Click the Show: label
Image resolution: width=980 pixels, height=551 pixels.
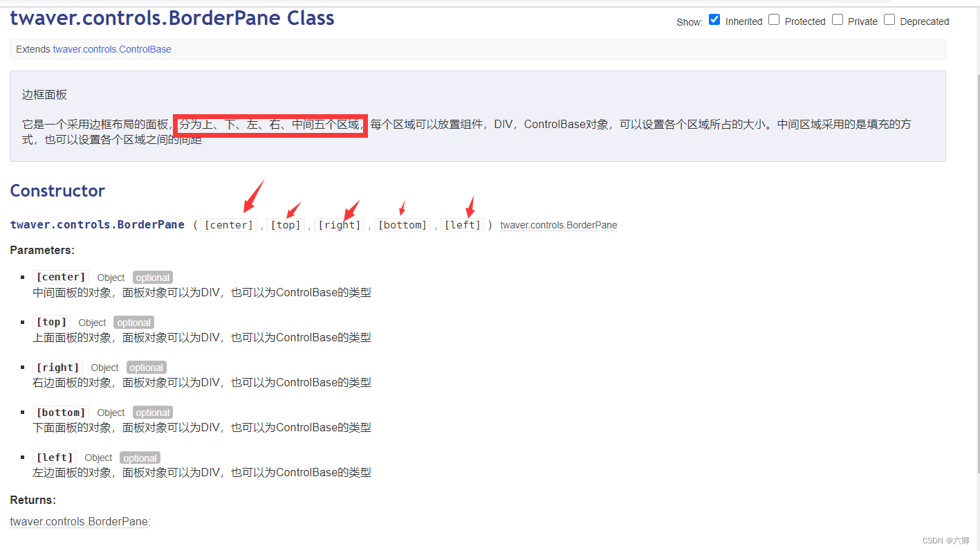690,22
